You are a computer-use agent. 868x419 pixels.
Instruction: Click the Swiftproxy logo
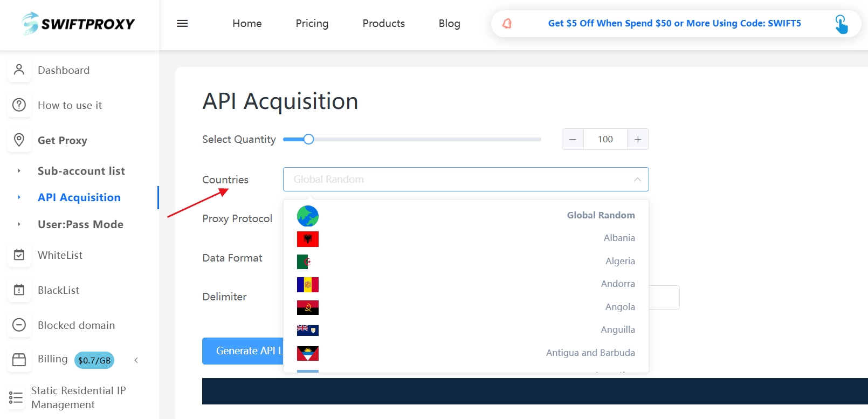79,24
